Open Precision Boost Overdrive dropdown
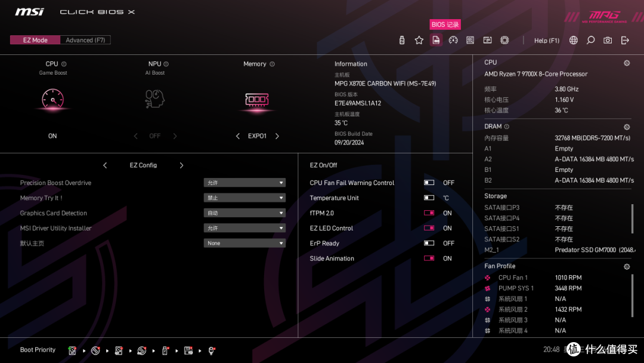The height and width of the screenshot is (363, 644). (244, 183)
